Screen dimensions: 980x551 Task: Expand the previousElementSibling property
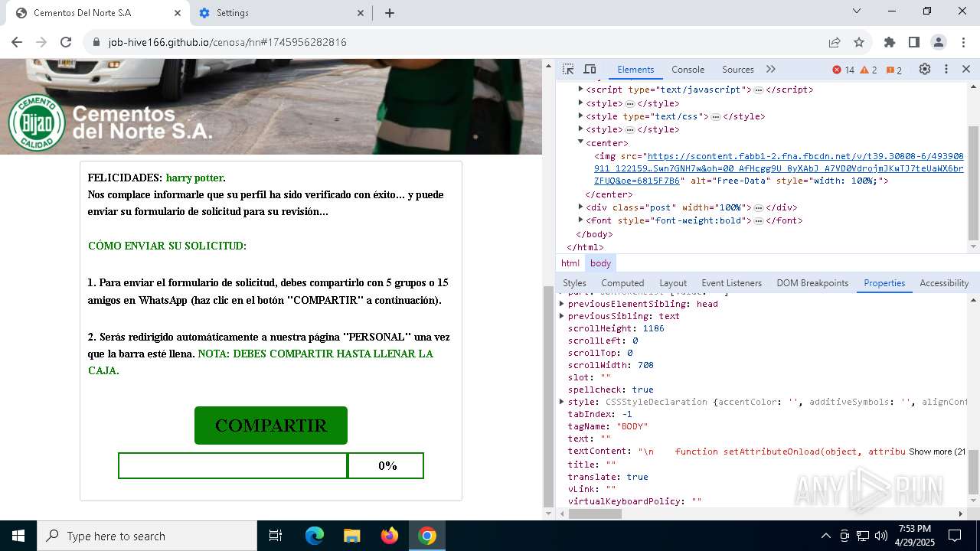562,304
